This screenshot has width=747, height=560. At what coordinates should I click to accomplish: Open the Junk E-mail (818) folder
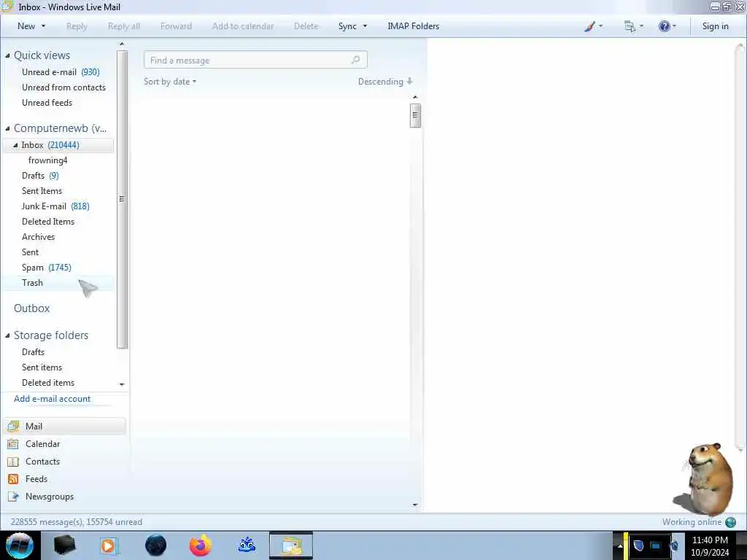point(55,206)
